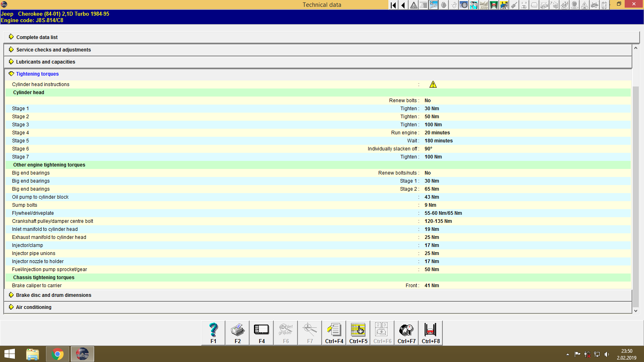Click the down arrow on the vertical scrollbar
This screenshot has width=644, height=362.
[x=636, y=311]
